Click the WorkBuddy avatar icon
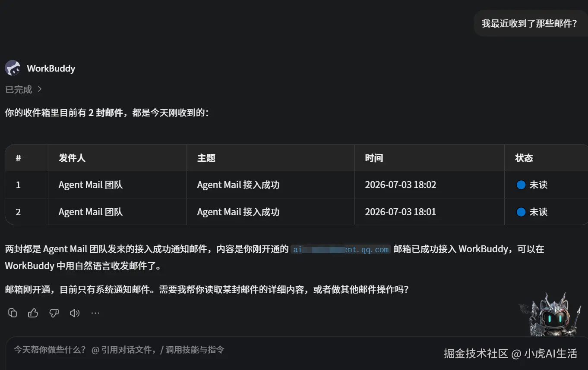Viewport: 588px width, 370px height. [13, 68]
